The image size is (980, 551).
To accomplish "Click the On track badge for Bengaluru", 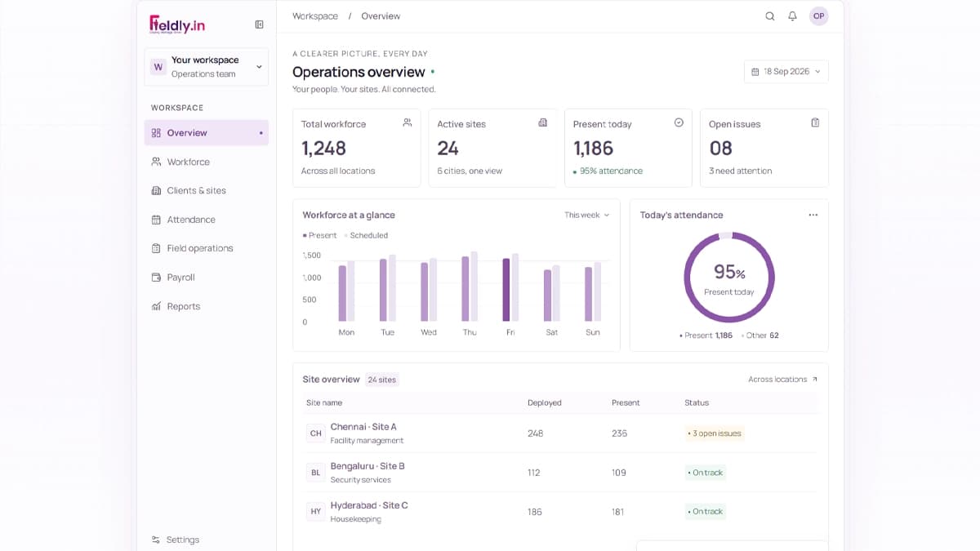I will pos(706,473).
